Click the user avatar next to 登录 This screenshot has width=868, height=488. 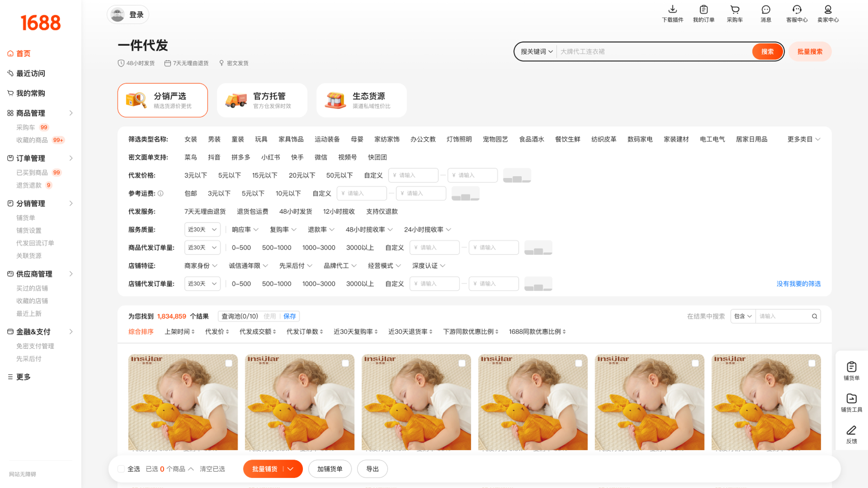[117, 14]
